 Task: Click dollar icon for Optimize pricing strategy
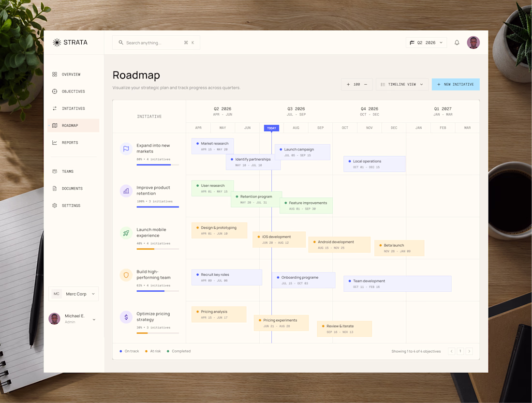coord(126,317)
